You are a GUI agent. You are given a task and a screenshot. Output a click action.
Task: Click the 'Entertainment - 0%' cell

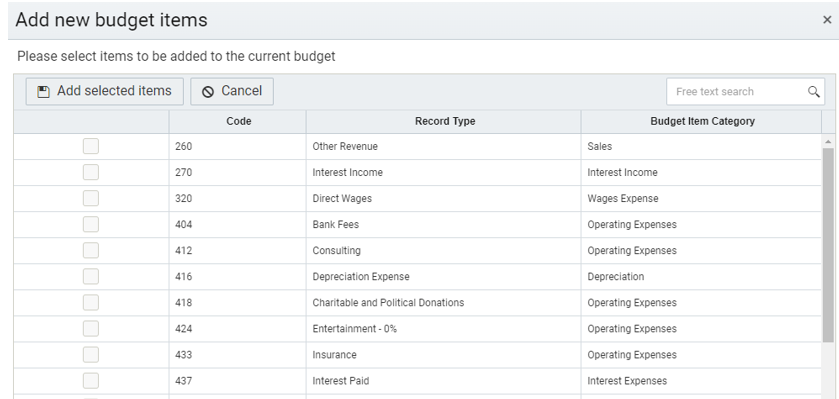pyautogui.click(x=444, y=328)
